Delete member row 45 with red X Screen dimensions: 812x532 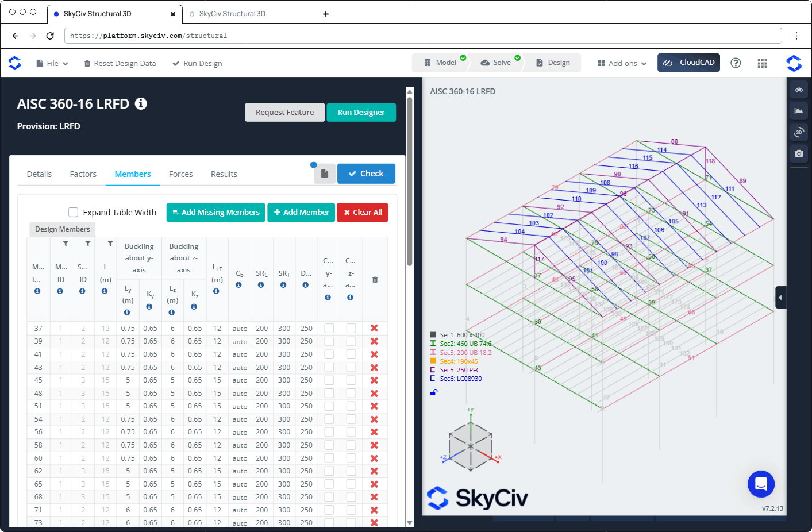point(374,380)
